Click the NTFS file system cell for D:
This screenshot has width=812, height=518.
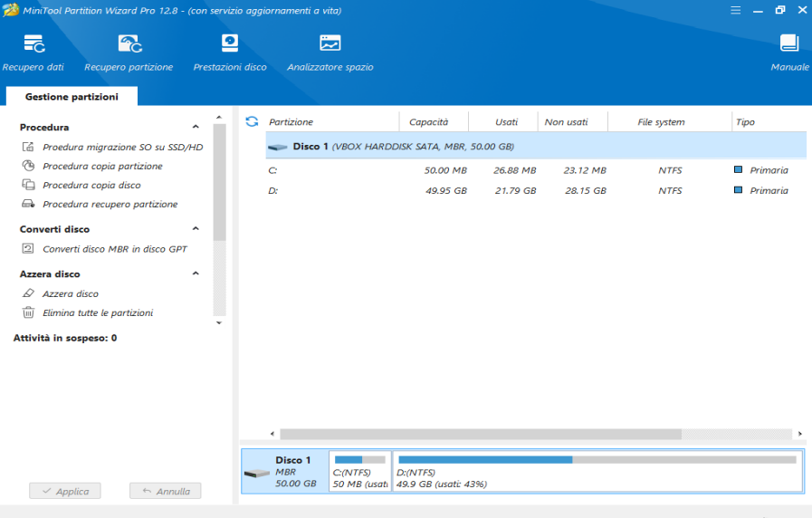coord(670,190)
